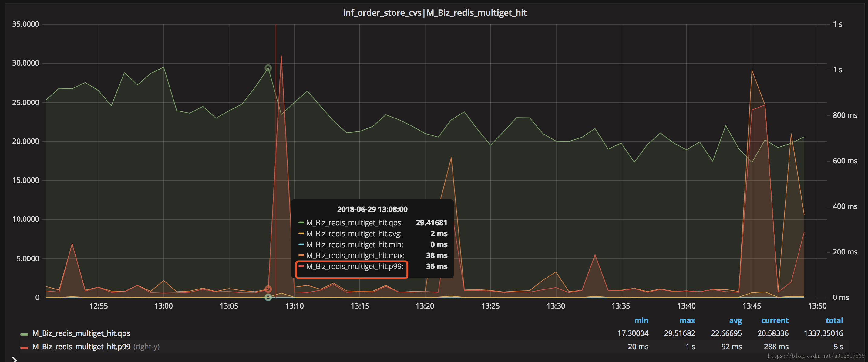Sort legend by the total column header
868x362 pixels.
pyautogui.click(x=834, y=320)
